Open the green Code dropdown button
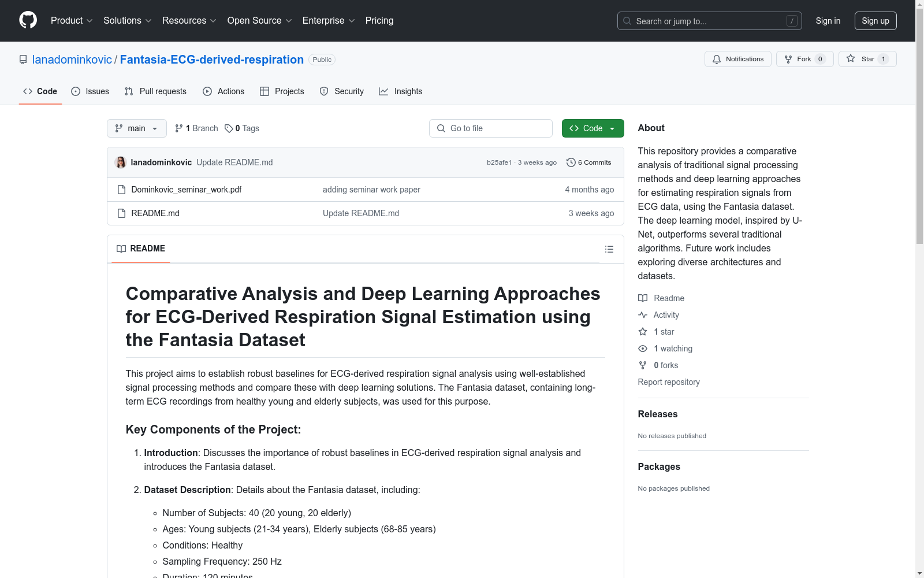The image size is (924, 578). point(593,128)
